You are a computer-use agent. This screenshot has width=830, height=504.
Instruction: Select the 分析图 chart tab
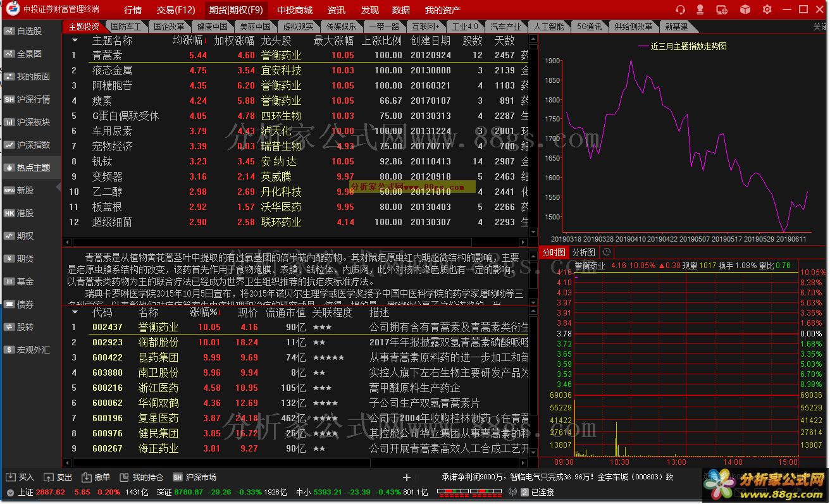[583, 252]
